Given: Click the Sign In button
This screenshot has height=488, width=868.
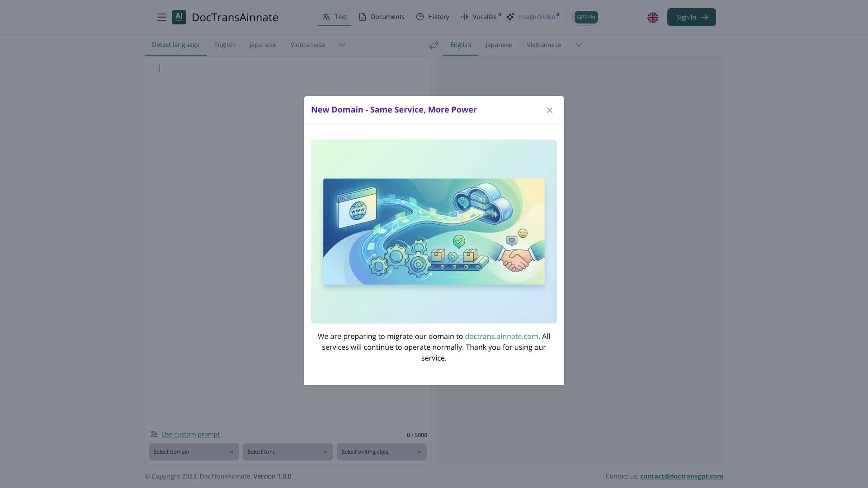Looking at the screenshot, I should coord(691,17).
